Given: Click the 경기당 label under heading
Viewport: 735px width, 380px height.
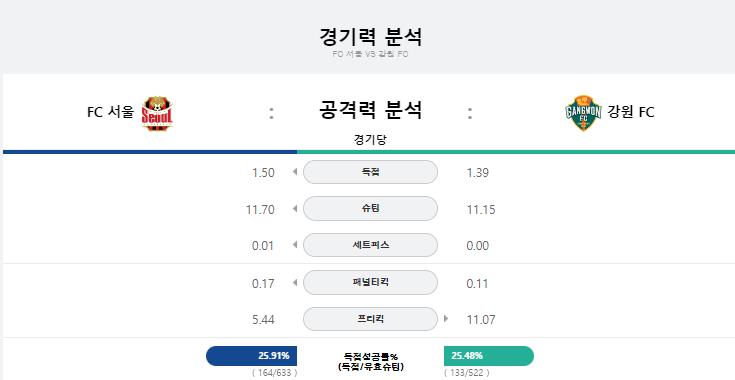Looking at the screenshot, I should [x=370, y=140].
